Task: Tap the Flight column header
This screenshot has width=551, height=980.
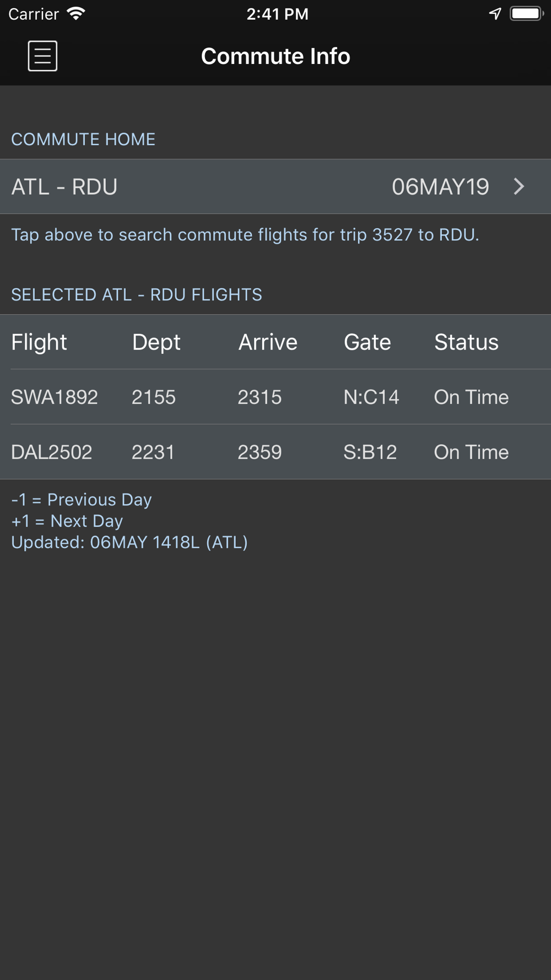Action: click(x=39, y=342)
